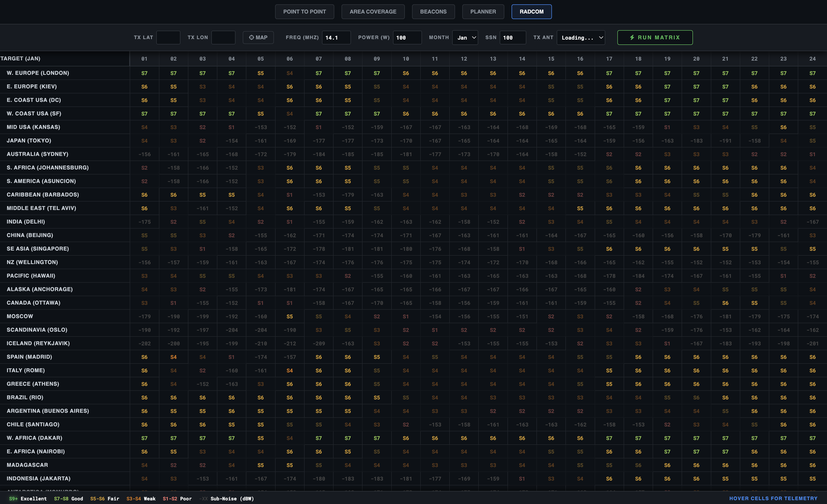The image size is (827, 504).
Task: Click Kansas's S6 cell at hour 23
Action: pos(783,127)
